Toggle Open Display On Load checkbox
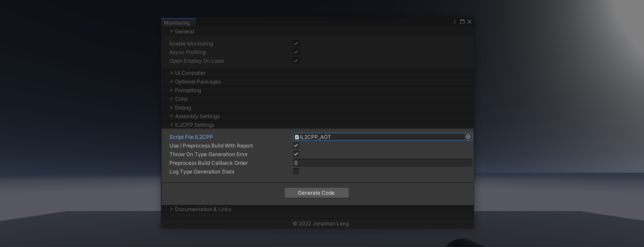 [296, 61]
